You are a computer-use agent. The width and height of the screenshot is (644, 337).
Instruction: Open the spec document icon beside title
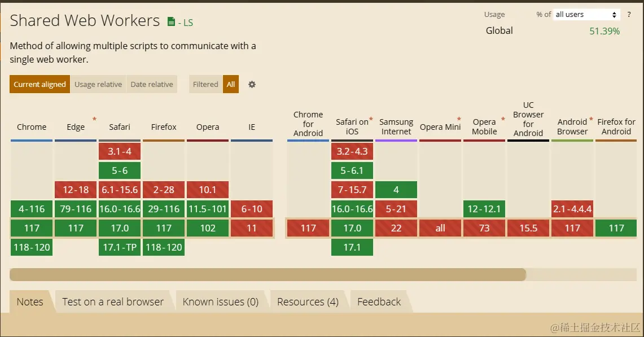pyautogui.click(x=171, y=22)
